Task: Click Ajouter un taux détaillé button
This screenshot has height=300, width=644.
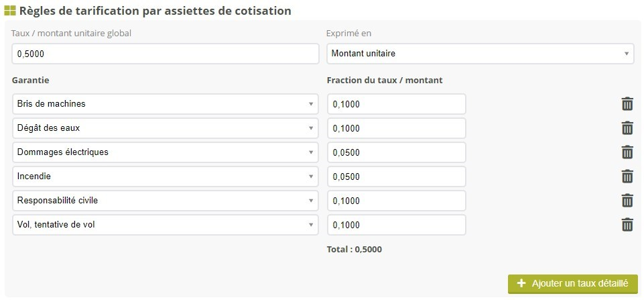Action: coord(572,284)
